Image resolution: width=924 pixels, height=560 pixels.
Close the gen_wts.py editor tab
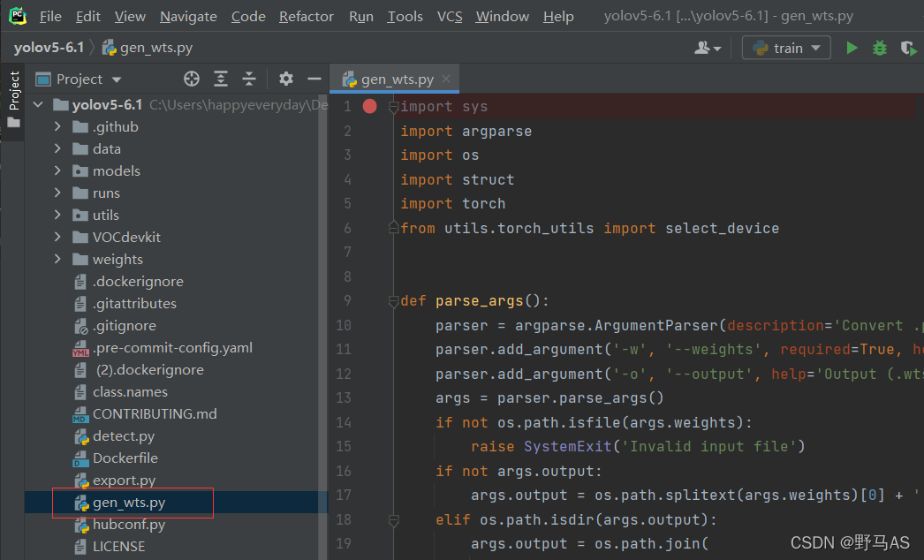447,79
